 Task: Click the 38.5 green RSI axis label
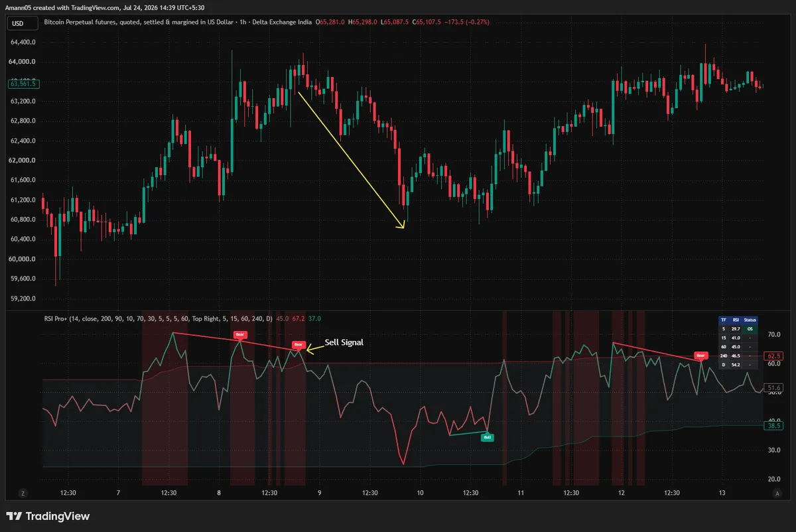pyautogui.click(x=774, y=426)
